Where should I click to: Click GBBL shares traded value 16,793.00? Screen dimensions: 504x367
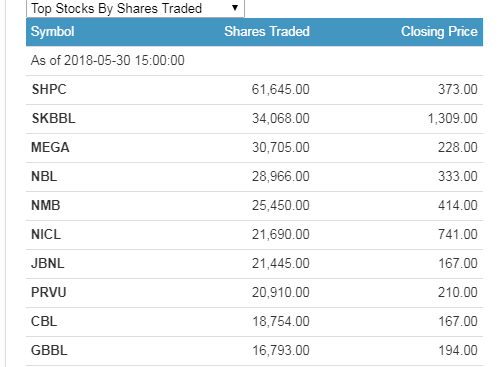pos(281,350)
